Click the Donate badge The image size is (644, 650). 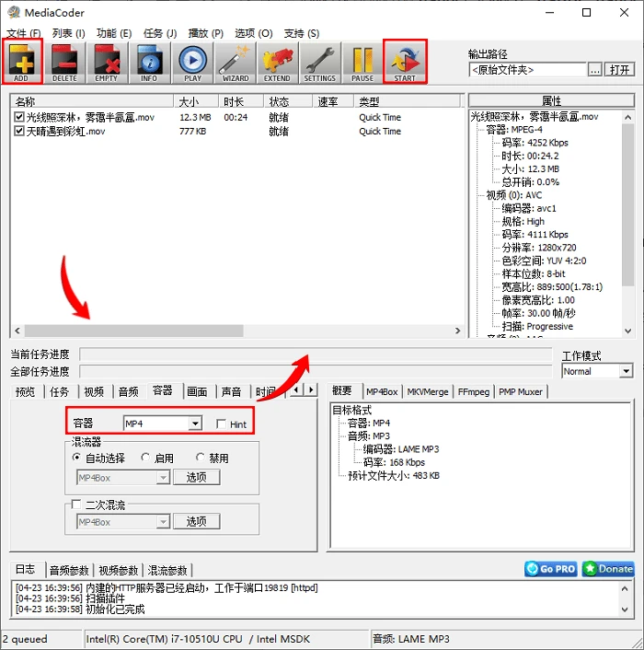(608, 569)
